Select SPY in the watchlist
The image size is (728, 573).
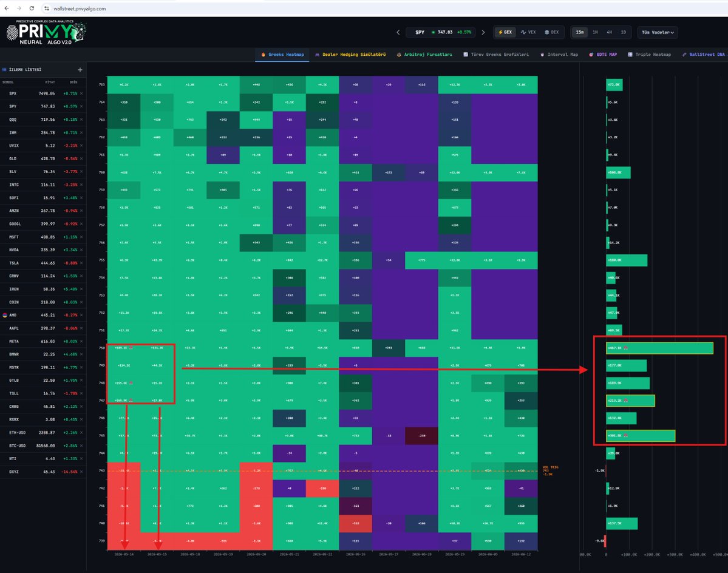point(43,107)
